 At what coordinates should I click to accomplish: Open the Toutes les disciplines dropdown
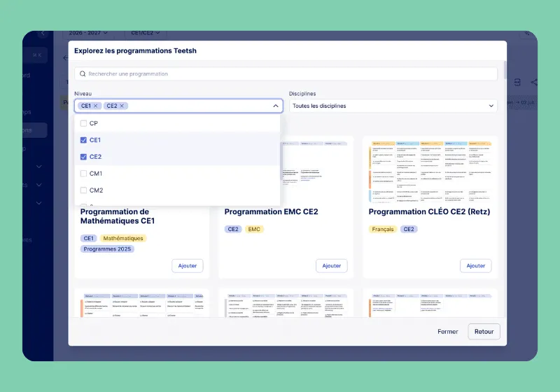tap(393, 106)
